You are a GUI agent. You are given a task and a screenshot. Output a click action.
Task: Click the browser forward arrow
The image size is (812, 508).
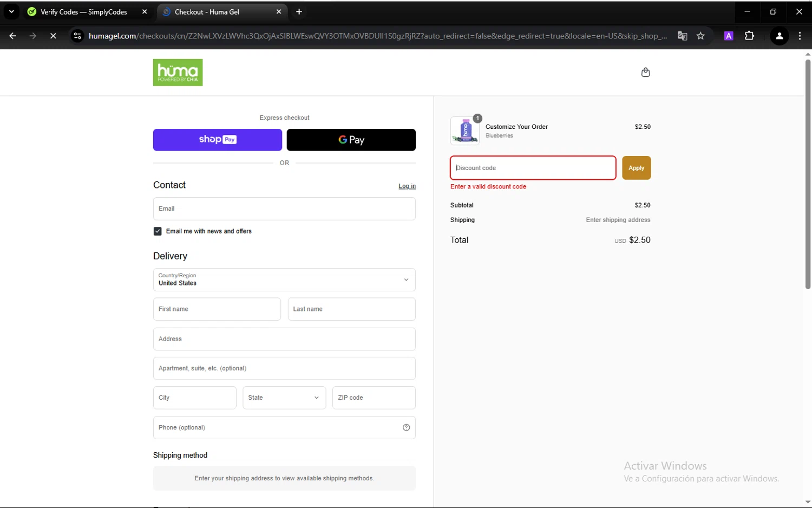[x=33, y=36]
